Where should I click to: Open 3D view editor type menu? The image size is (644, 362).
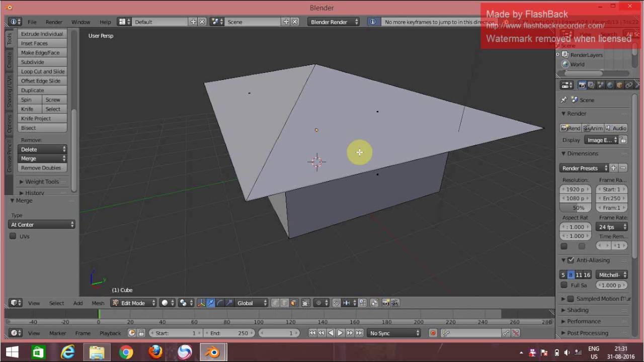(16, 303)
